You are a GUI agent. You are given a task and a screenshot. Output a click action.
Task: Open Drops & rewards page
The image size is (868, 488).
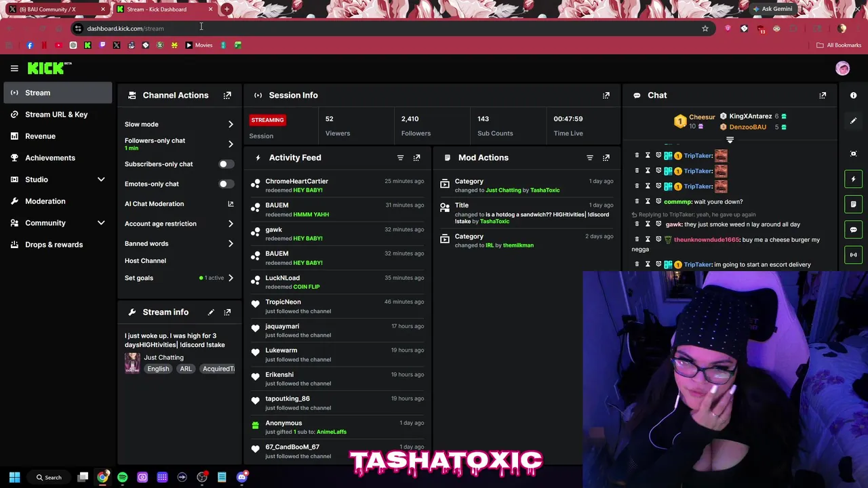point(58,245)
